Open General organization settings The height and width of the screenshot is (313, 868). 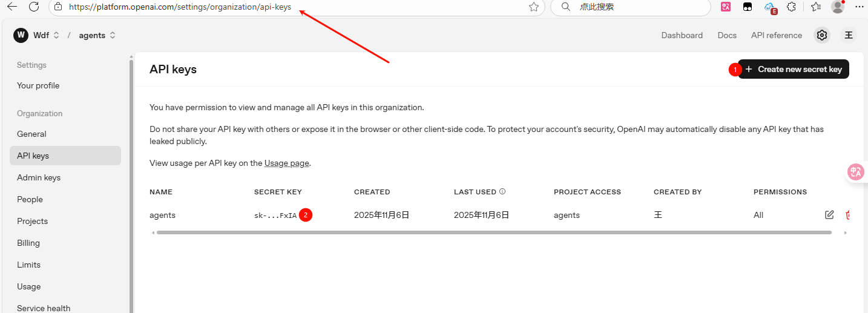(31, 134)
